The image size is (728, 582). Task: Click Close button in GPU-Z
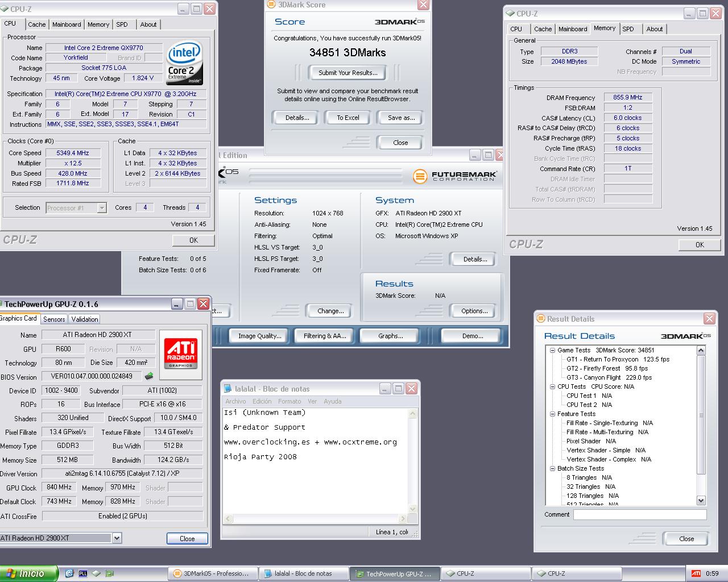pyautogui.click(x=187, y=538)
